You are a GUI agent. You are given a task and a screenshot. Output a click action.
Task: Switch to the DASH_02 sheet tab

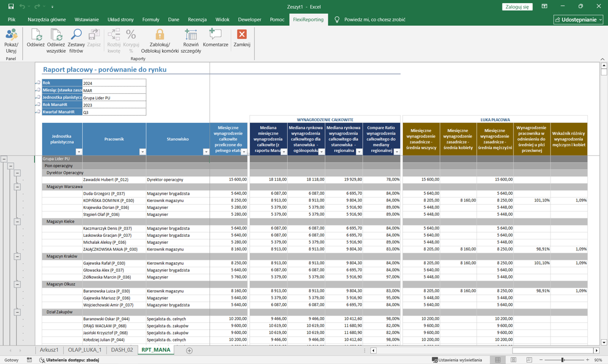[122, 350]
